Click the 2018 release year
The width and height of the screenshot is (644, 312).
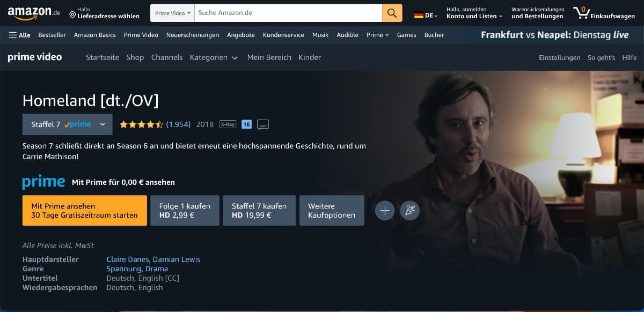[x=205, y=124]
